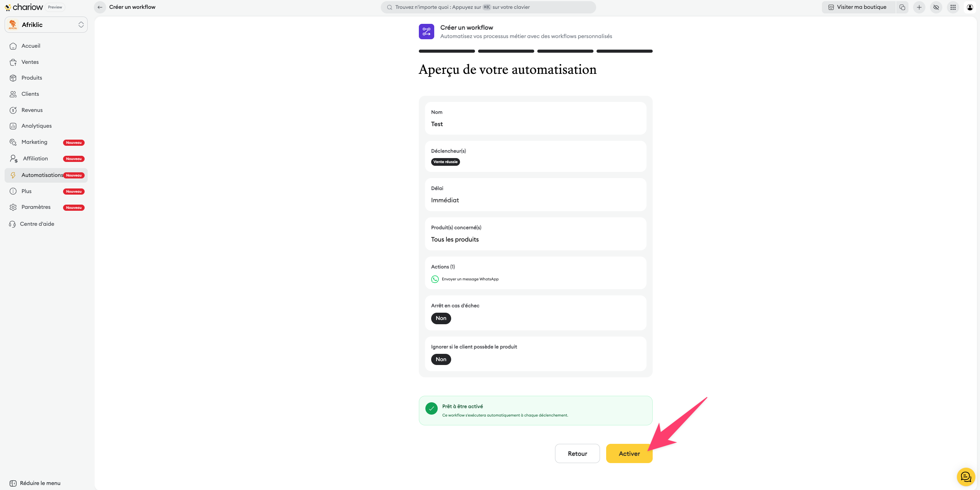Open the apps grid icon
980x490 pixels.
pyautogui.click(x=953, y=7)
